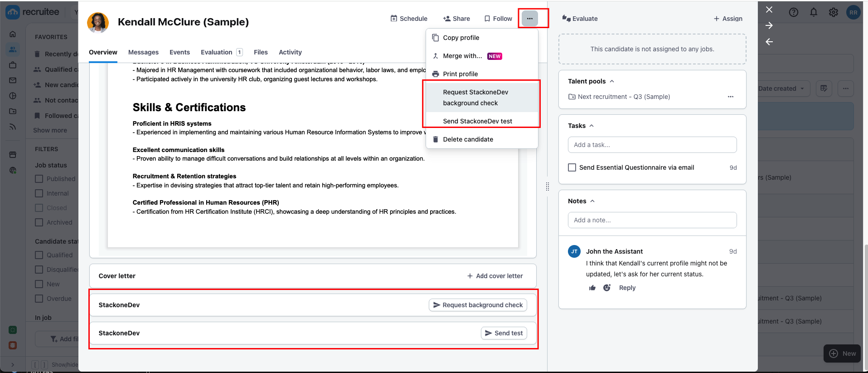Viewport: 868px width, 373px height.
Task: Click the recruitee logo
Action: pos(33,12)
